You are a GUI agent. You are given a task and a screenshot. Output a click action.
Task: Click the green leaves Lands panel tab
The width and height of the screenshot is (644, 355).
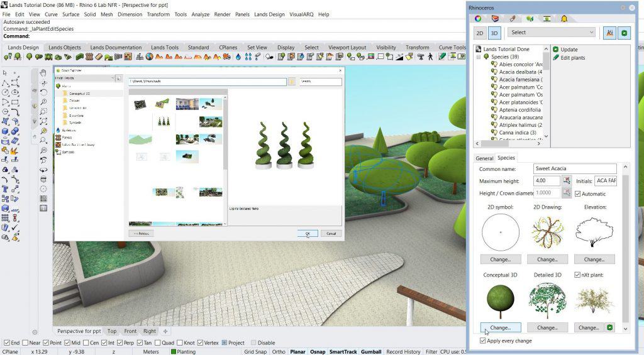coord(530,18)
